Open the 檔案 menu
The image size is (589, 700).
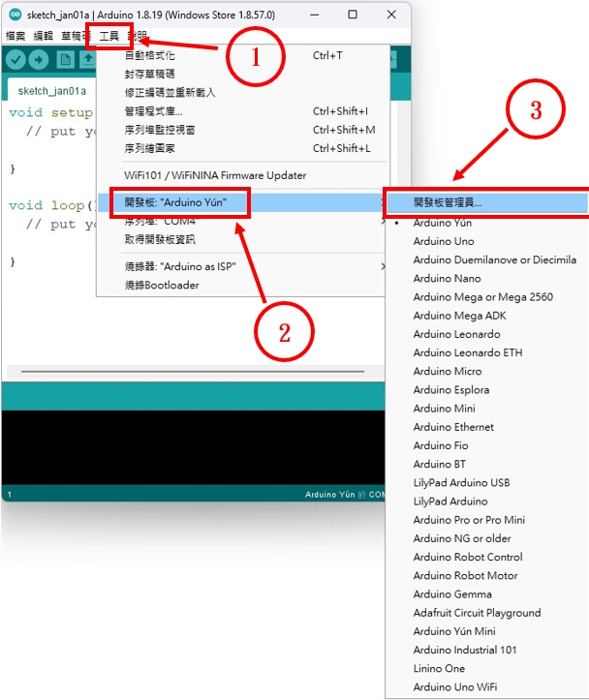[x=15, y=36]
